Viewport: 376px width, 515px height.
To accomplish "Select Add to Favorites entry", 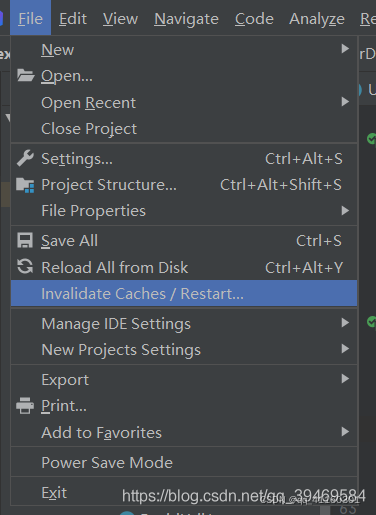I will (x=184, y=433).
